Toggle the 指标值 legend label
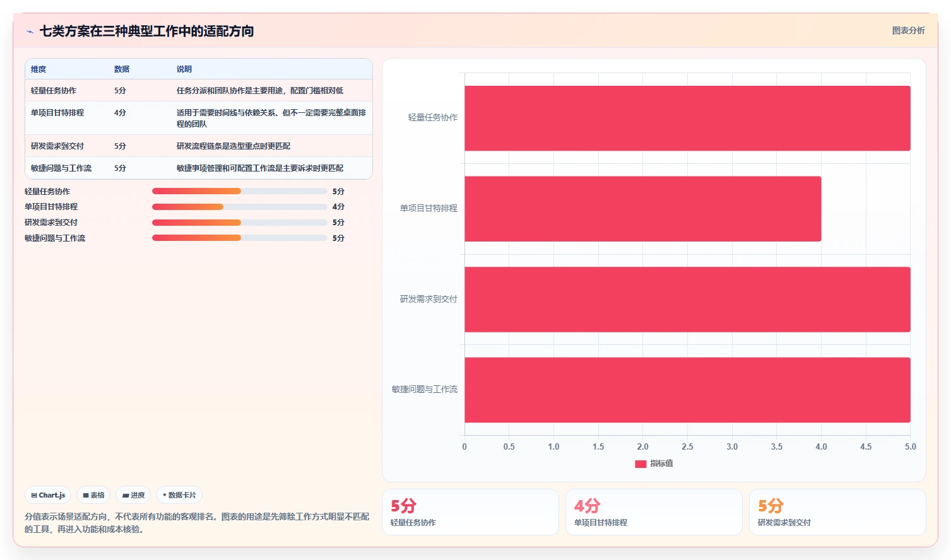This screenshot has width=951, height=560. point(661,464)
